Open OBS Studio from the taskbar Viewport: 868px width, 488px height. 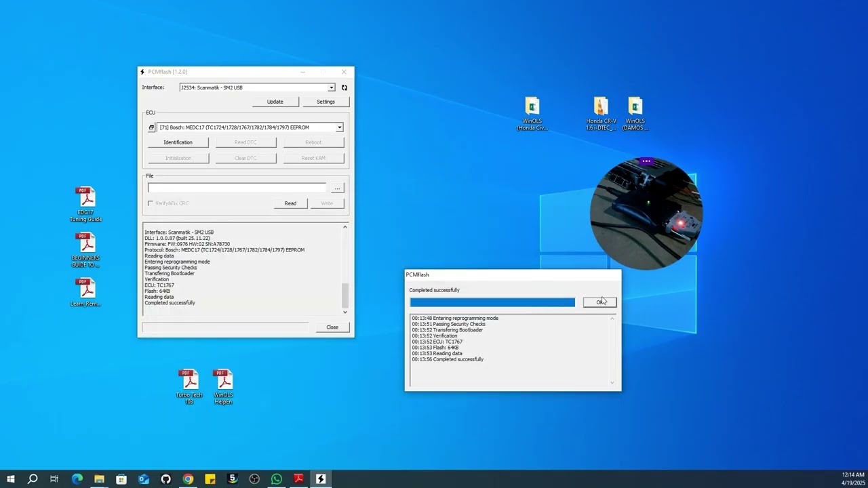(x=254, y=479)
